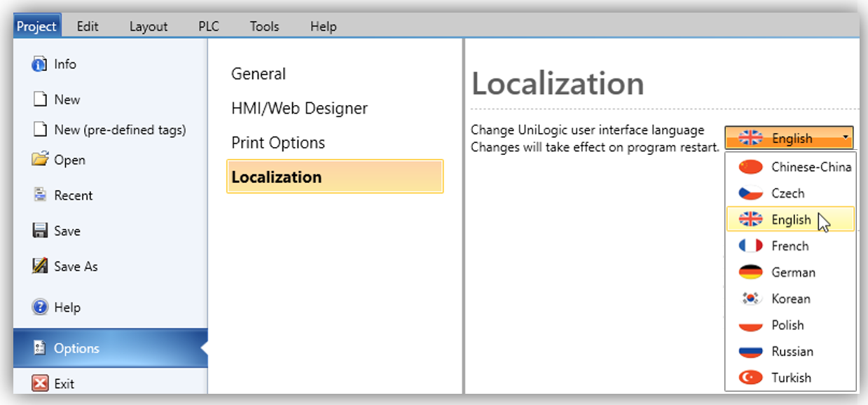Click the Exit label in sidebar
This screenshot has height=405, width=868.
(x=64, y=383)
